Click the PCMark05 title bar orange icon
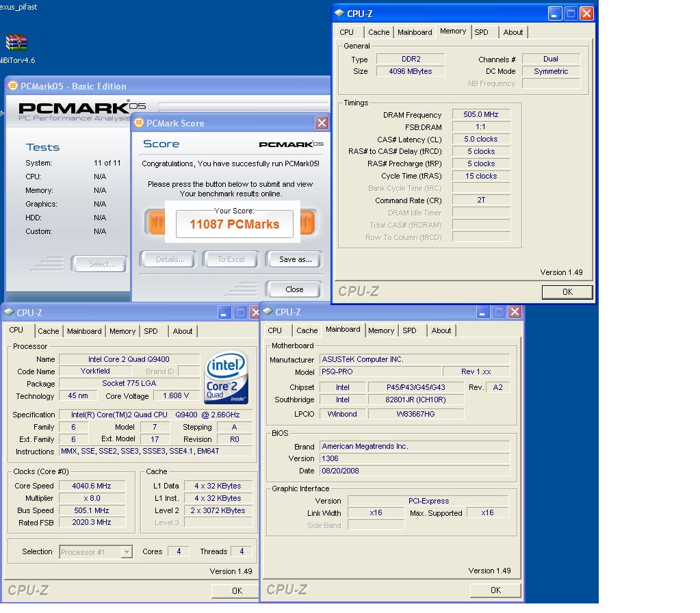 pos(13,86)
